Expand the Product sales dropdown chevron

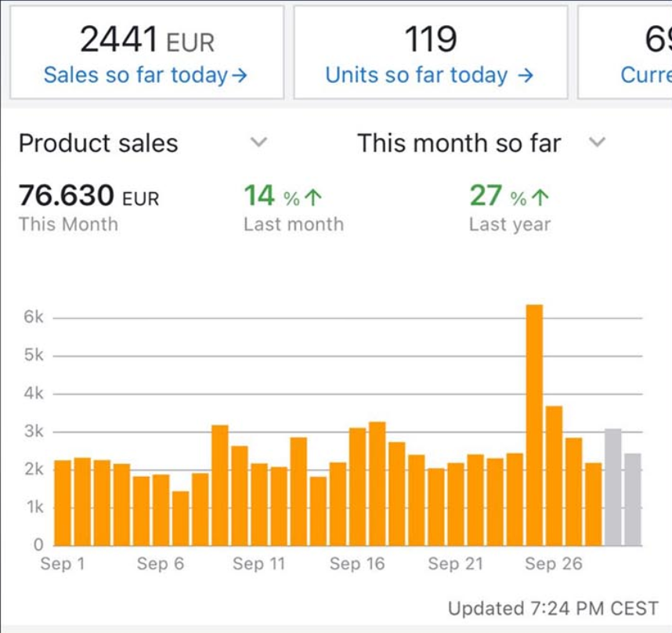pos(258,143)
